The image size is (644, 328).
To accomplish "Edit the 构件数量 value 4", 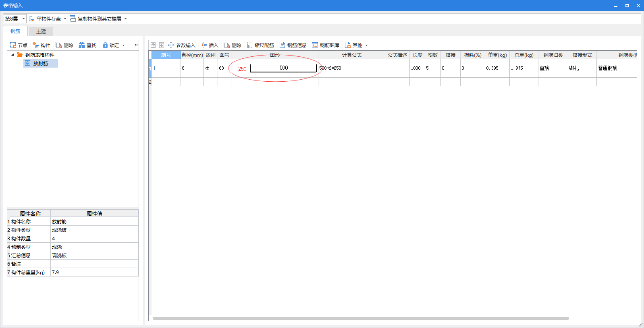I will point(94,239).
